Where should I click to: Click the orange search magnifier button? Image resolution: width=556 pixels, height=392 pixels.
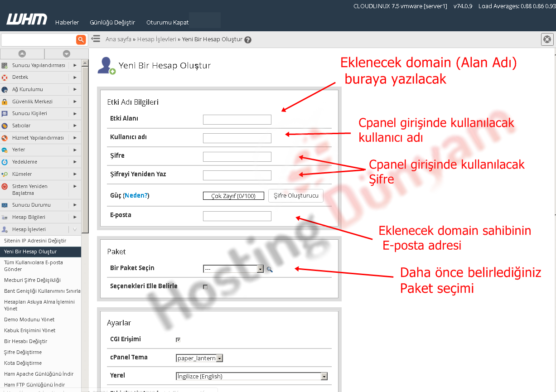point(81,39)
